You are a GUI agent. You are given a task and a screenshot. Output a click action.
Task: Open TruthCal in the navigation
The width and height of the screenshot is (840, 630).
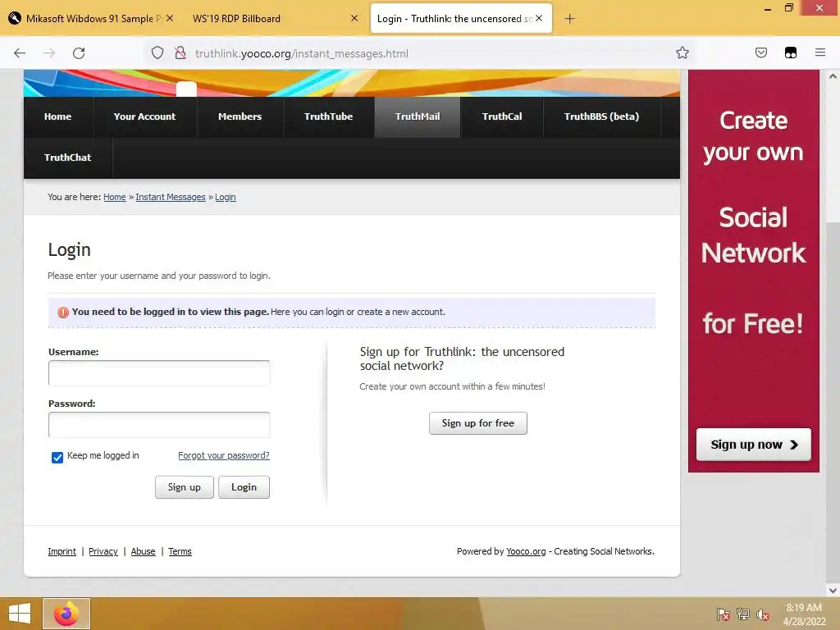coord(502,116)
